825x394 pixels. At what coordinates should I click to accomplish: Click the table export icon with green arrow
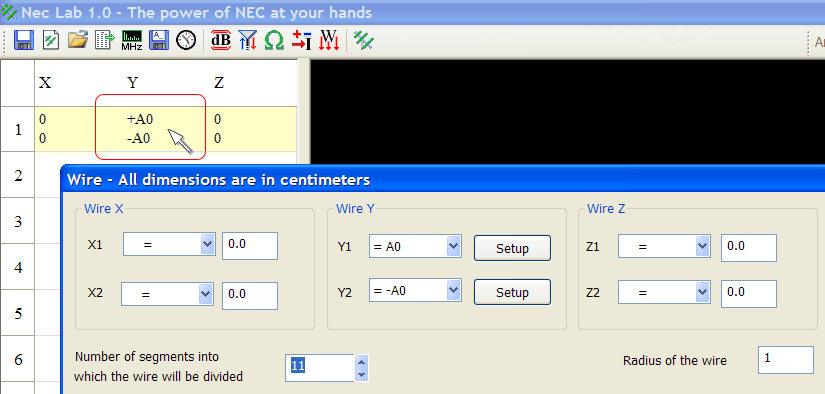(x=105, y=40)
